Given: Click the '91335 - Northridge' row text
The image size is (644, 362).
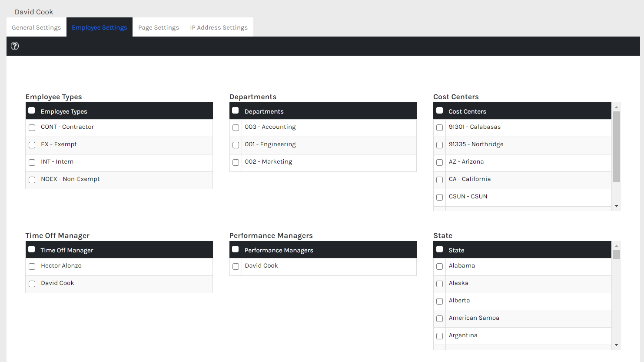Looking at the screenshot, I should click(x=476, y=144).
